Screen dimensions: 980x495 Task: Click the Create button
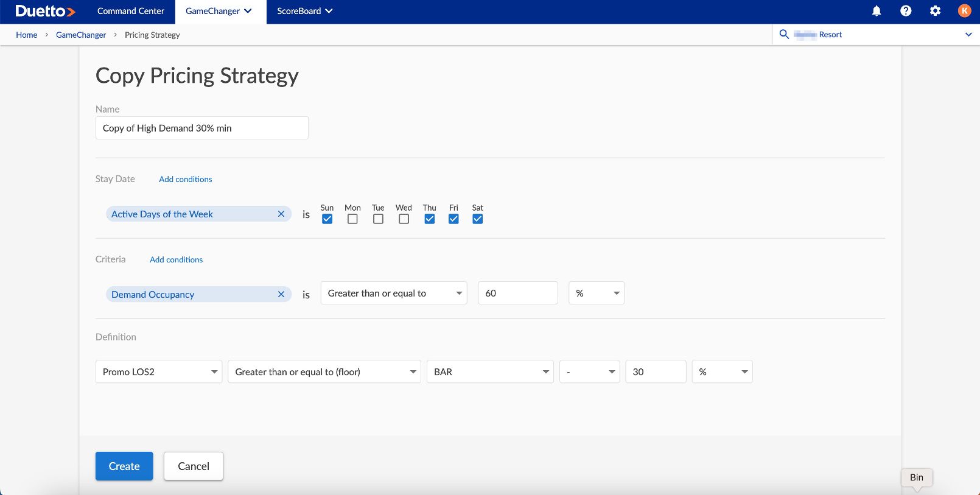click(124, 466)
